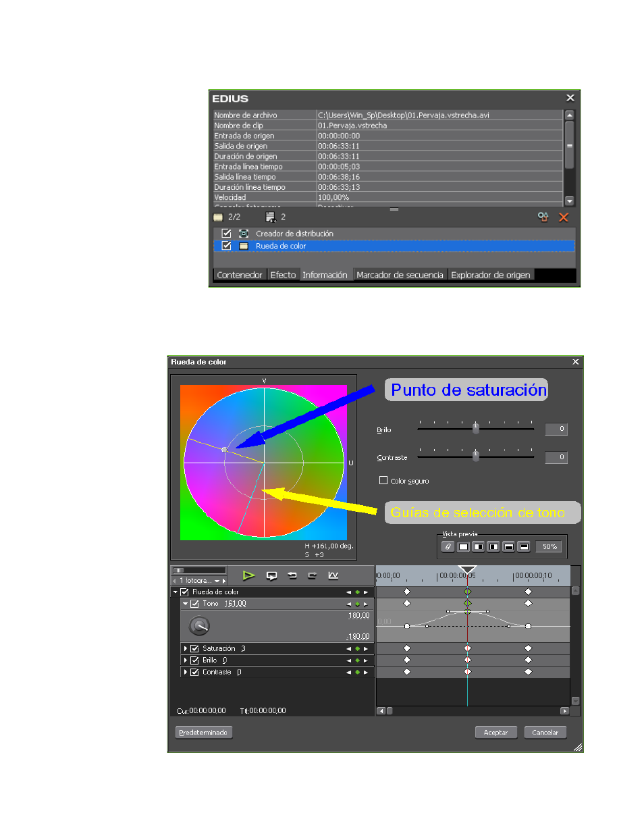Expand the Brillo parameter row

tap(186, 660)
